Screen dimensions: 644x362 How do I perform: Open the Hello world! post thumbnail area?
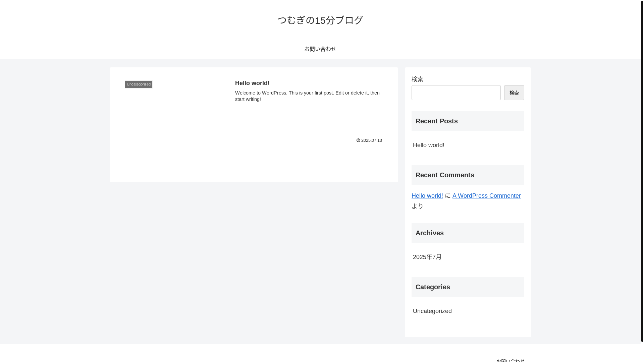176,110
